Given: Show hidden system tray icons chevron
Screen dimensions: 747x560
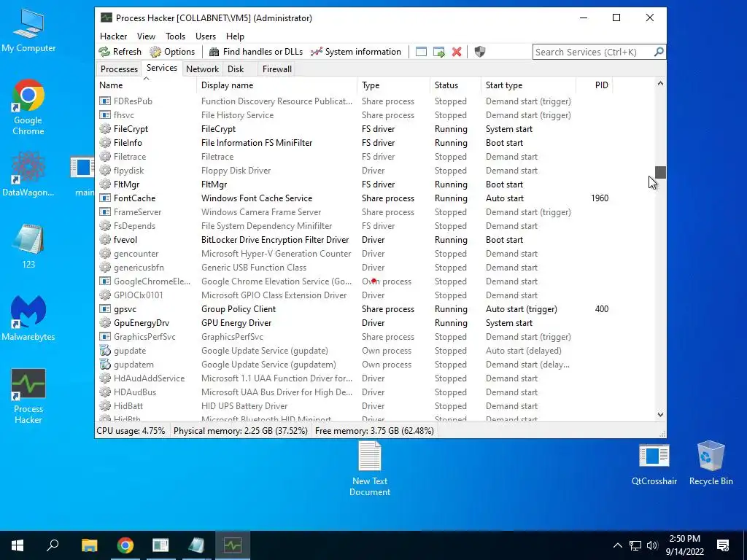Looking at the screenshot, I should pyautogui.click(x=617, y=545).
